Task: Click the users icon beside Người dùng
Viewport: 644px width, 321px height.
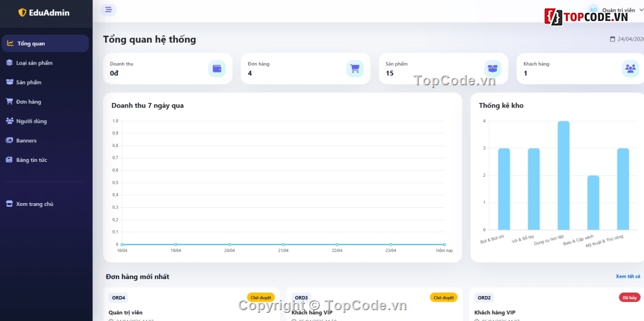Action: (9, 121)
